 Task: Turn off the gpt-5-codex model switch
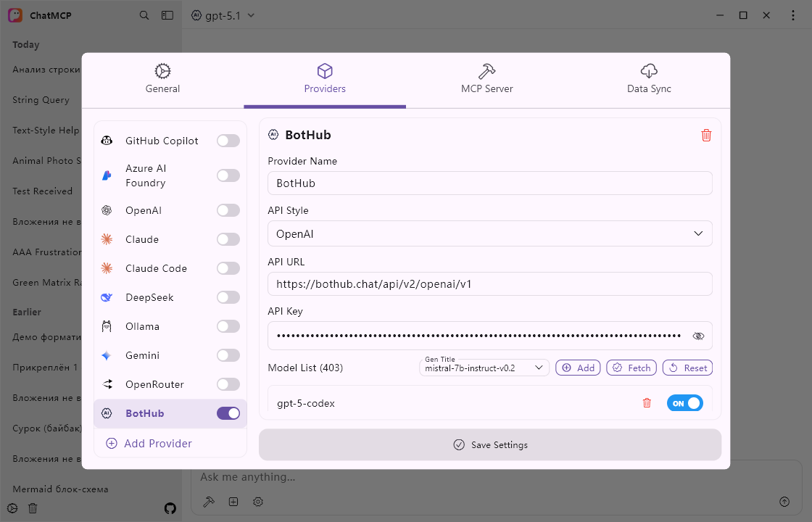(x=684, y=403)
